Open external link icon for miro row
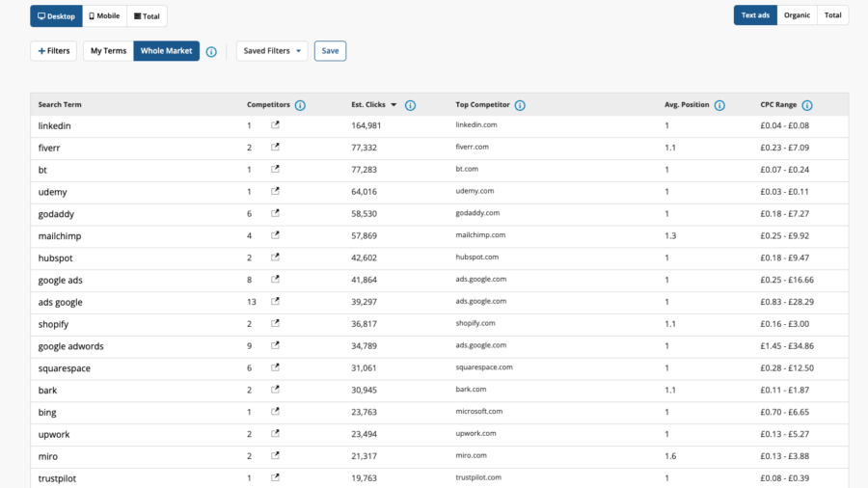Screen dimensions: 868x488 tap(275, 456)
